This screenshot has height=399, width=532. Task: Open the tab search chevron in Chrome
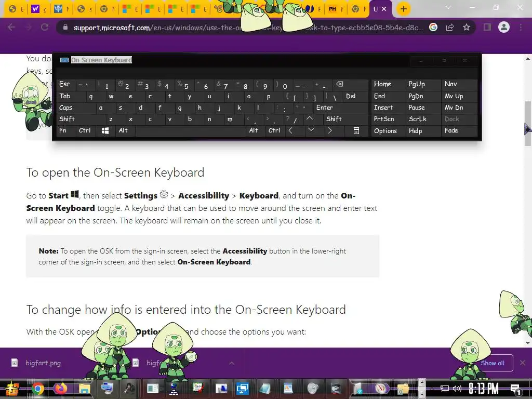click(x=448, y=7)
